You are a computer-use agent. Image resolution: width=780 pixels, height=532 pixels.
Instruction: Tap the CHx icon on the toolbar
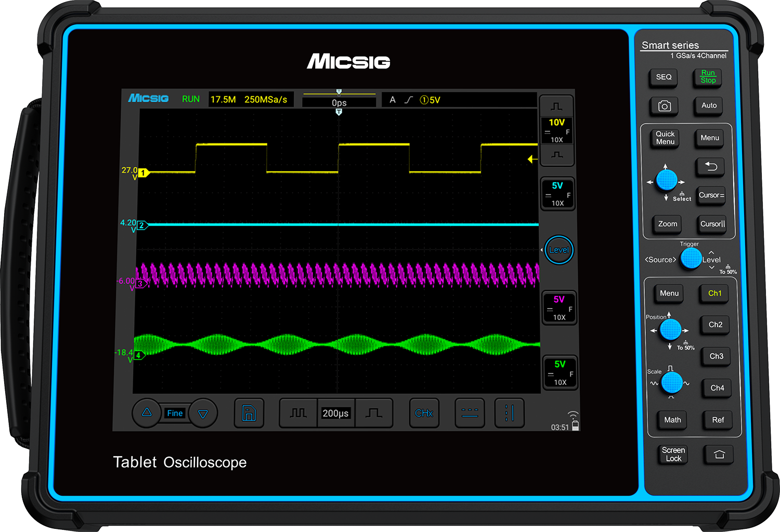424,413
